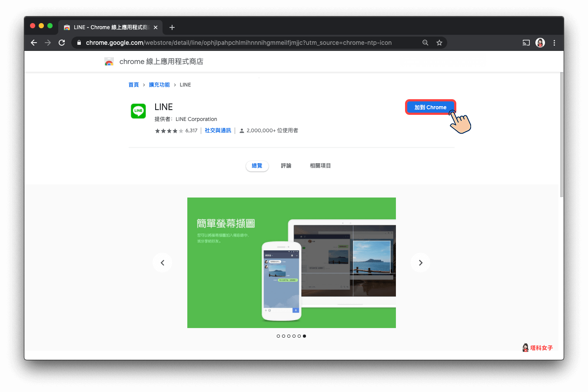Open the Google account avatar icon
The width and height of the screenshot is (588, 392).
click(x=540, y=43)
